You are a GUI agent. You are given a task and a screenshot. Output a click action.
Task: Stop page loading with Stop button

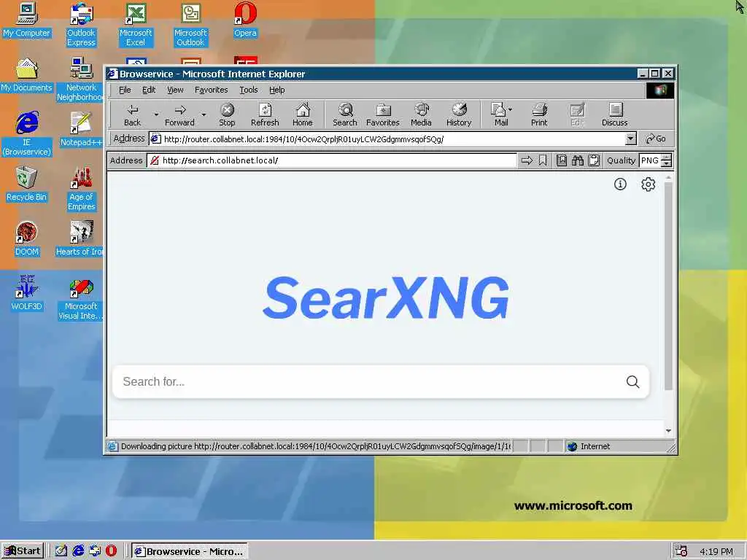click(228, 114)
